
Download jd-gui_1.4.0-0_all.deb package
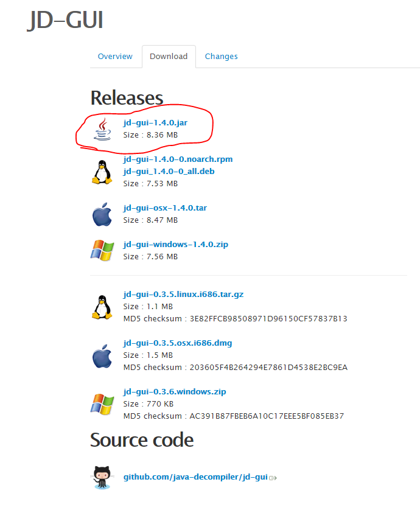point(169,172)
